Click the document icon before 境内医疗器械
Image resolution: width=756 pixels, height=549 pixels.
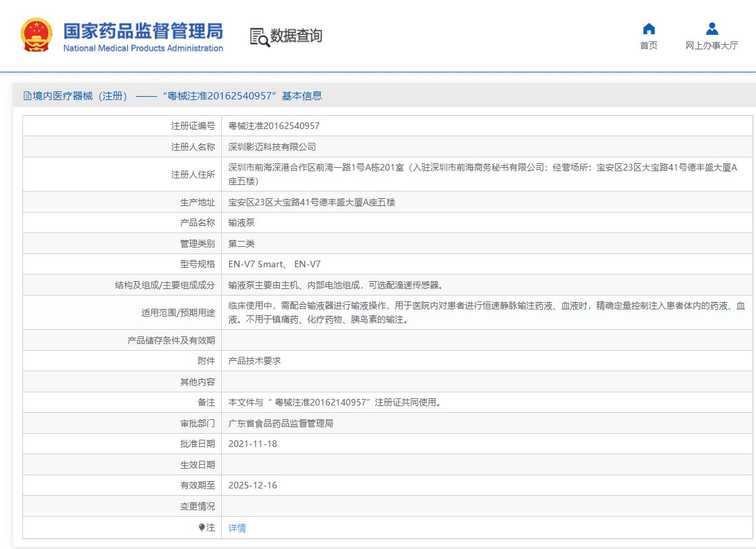pos(28,96)
